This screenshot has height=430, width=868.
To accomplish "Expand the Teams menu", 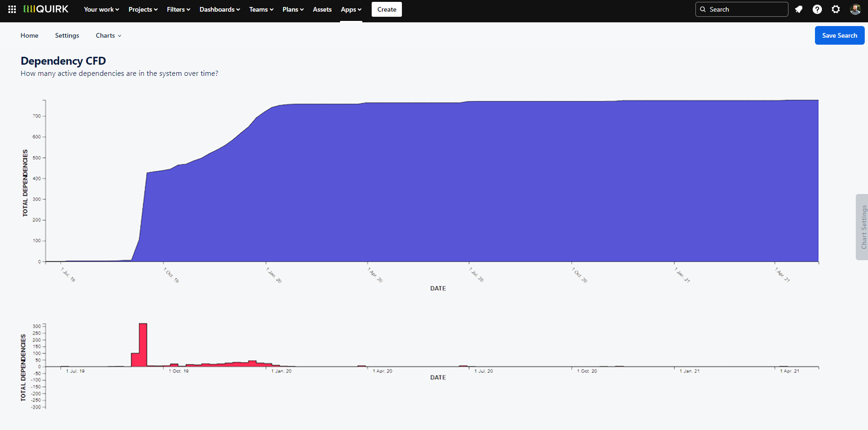I will click(261, 9).
